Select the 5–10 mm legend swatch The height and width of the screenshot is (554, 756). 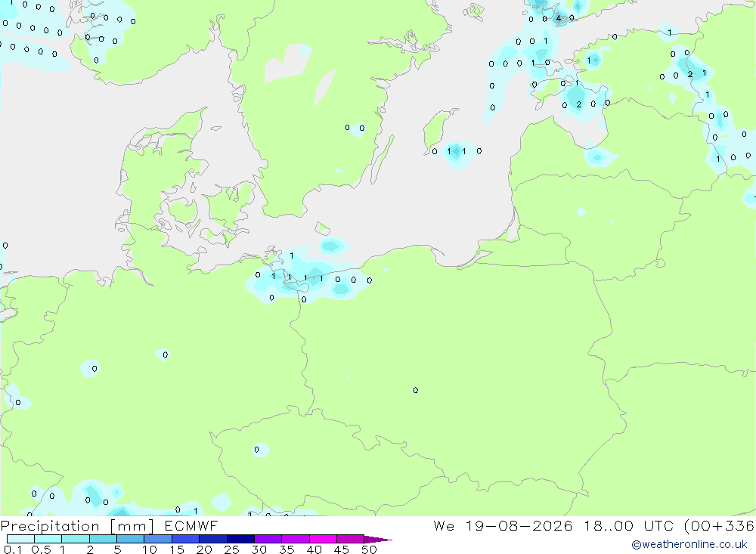click(131, 539)
